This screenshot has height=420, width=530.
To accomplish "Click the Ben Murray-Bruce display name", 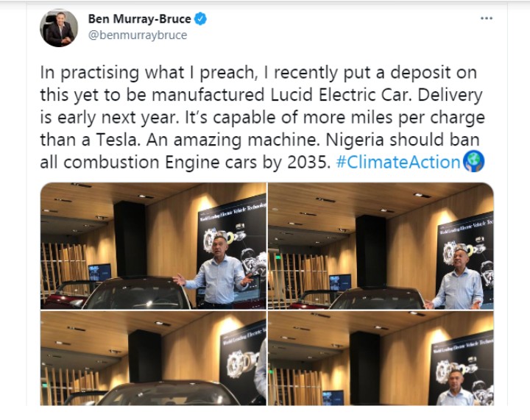I will tap(140, 20).
